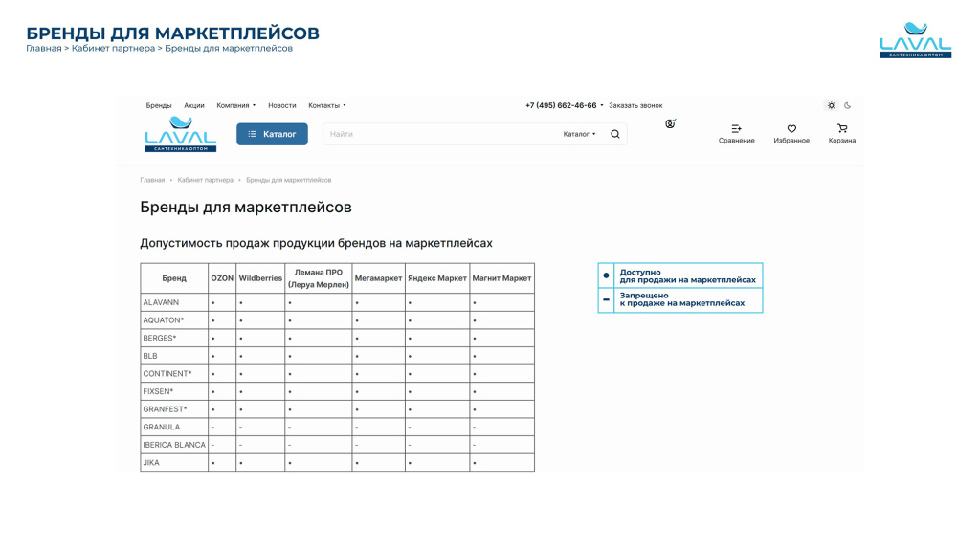Click into the Найти search field

point(440,134)
